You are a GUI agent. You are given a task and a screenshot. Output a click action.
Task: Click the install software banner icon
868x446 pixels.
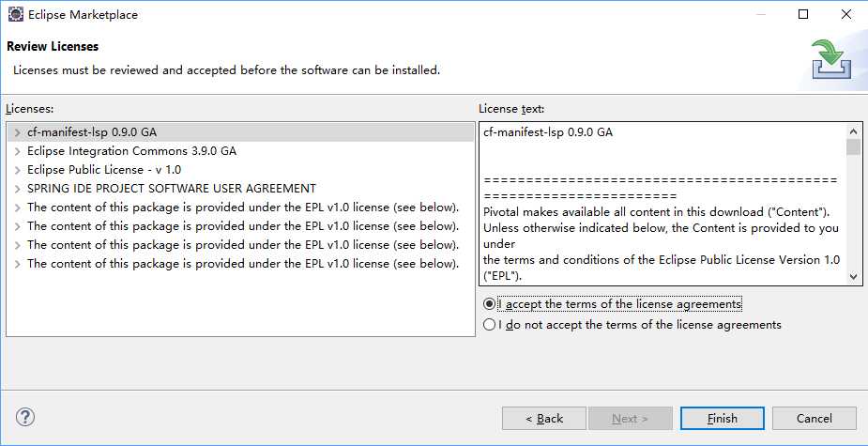coord(831,59)
